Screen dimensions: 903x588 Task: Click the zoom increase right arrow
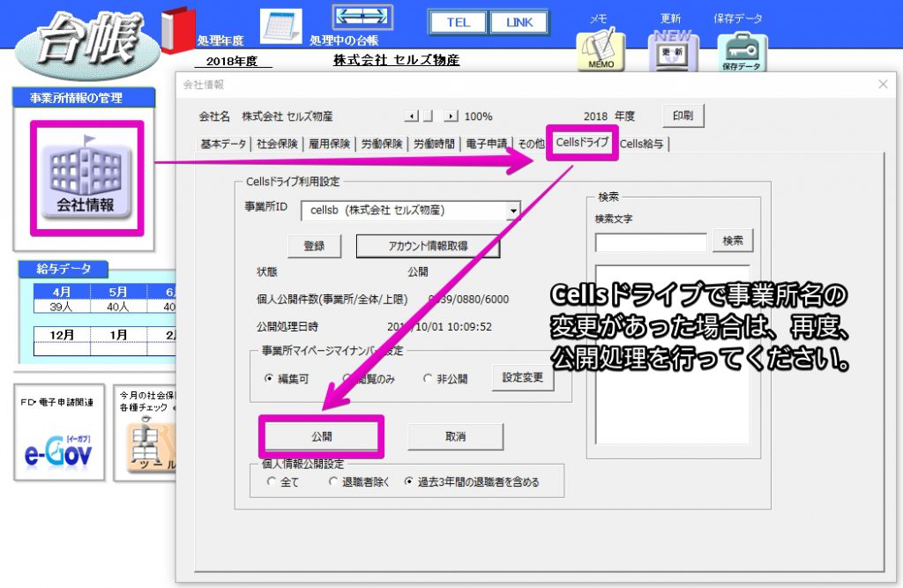[x=451, y=116]
